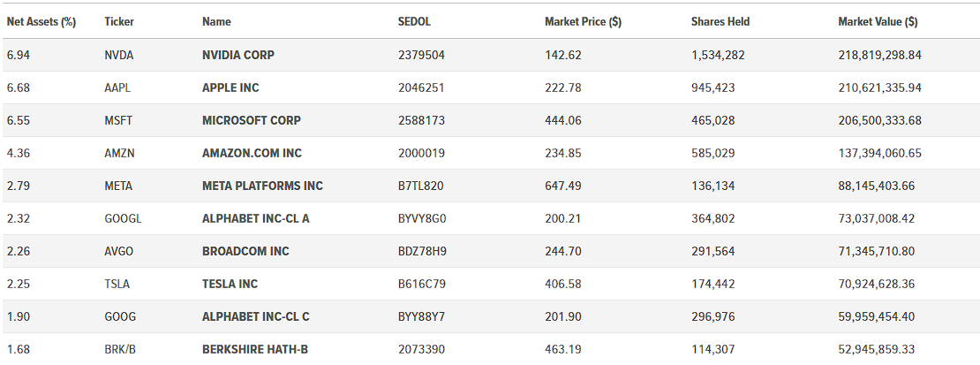Click BERKSHIRE HATH-B holding name
Viewport: 980px width, 365px height.
click(x=255, y=349)
